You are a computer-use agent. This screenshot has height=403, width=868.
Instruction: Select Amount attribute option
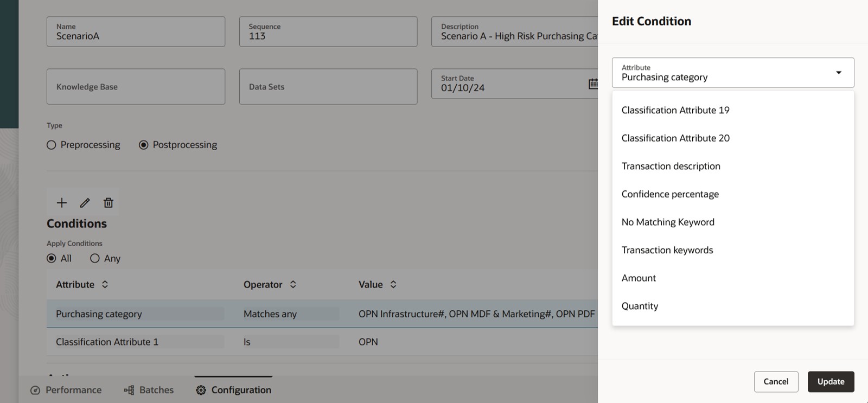733,278
